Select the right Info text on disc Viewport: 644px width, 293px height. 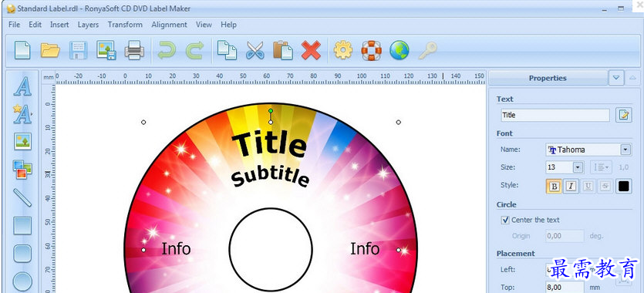point(365,249)
